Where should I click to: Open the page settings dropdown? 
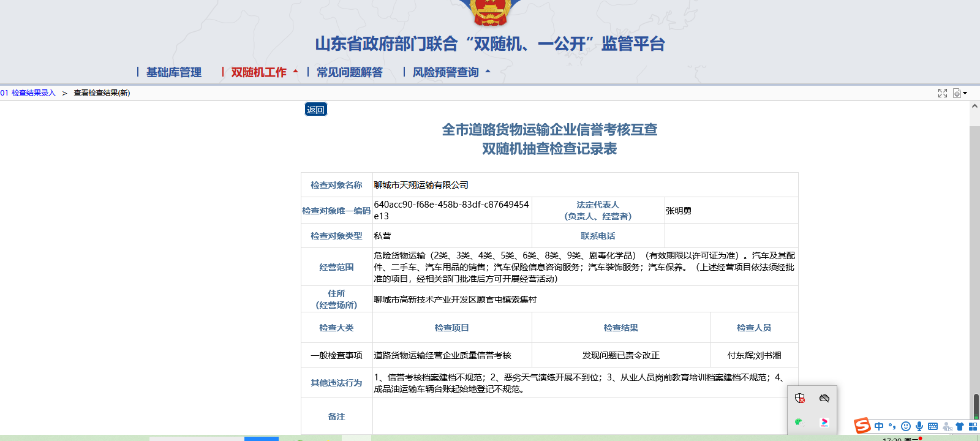click(x=960, y=93)
